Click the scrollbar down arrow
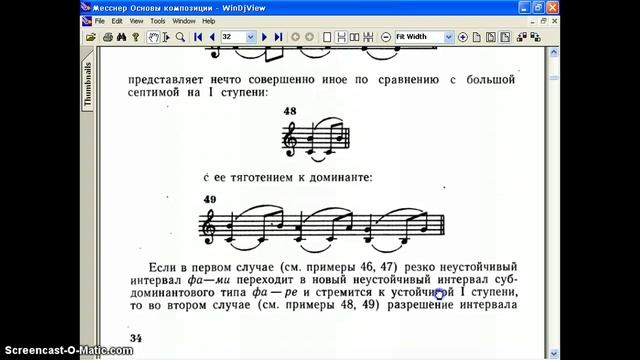This screenshot has width=640, height=360. (x=554, y=353)
